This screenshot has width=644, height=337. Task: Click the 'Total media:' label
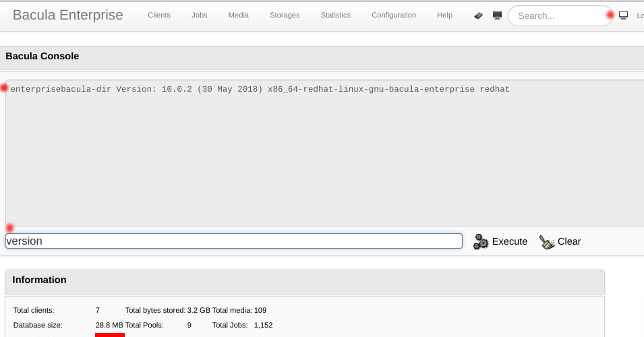[232, 310]
